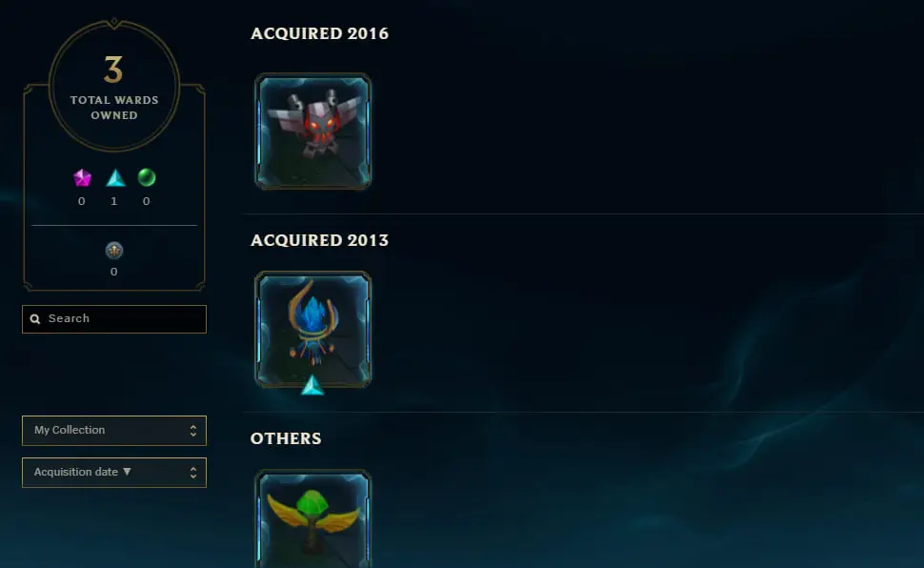Image resolution: width=924 pixels, height=568 pixels.
Task: Select the red-eyed robot ward skin
Action: click(312, 132)
